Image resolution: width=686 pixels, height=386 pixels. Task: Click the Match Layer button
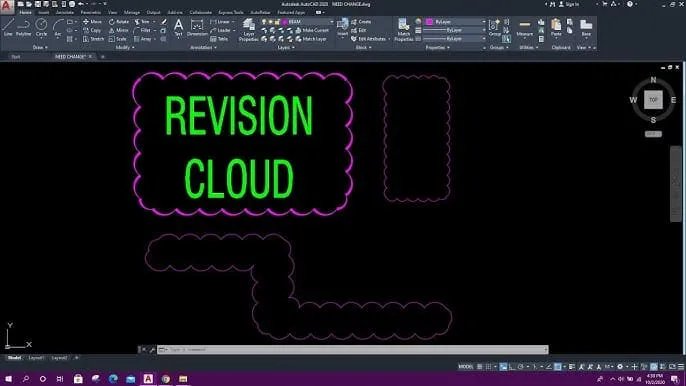coord(311,39)
